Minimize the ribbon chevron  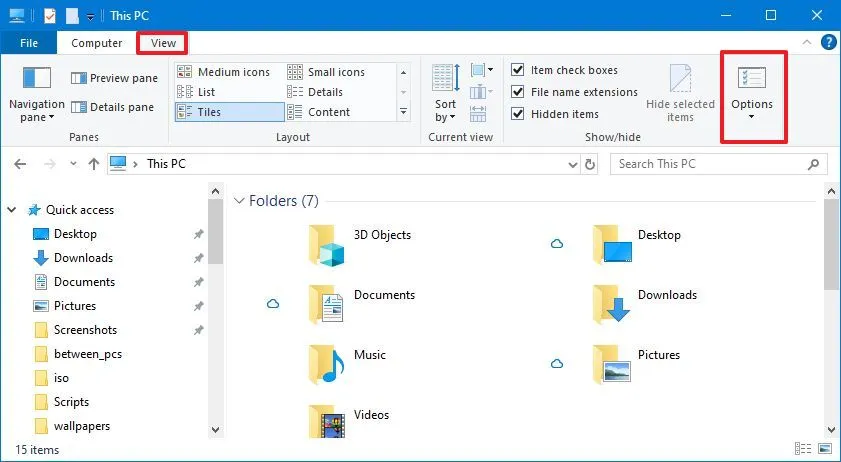pos(807,42)
